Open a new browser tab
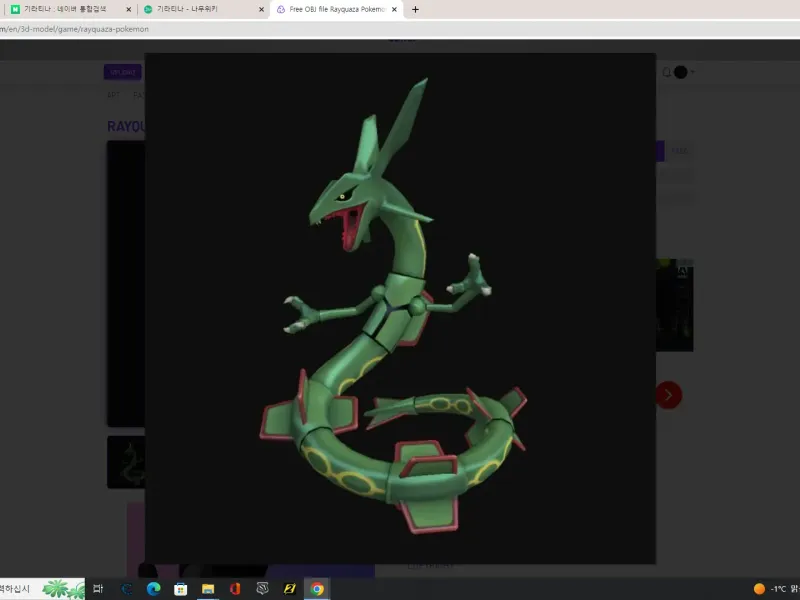The image size is (800, 600). [415, 9]
